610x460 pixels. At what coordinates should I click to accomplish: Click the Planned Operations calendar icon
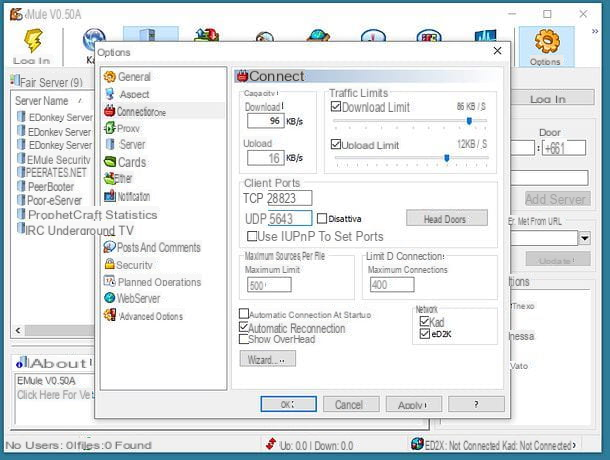(109, 281)
